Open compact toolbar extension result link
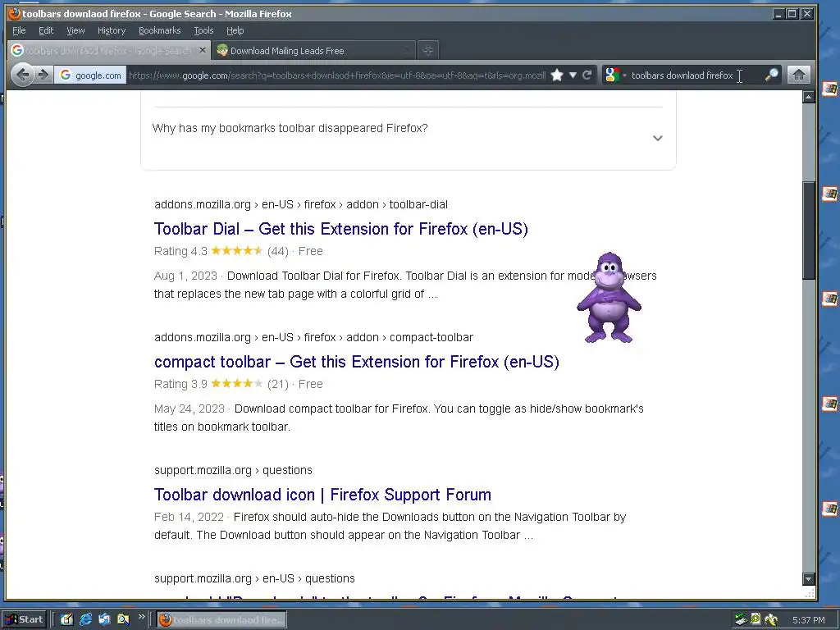This screenshot has height=630, width=840. click(x=356, y=362)
